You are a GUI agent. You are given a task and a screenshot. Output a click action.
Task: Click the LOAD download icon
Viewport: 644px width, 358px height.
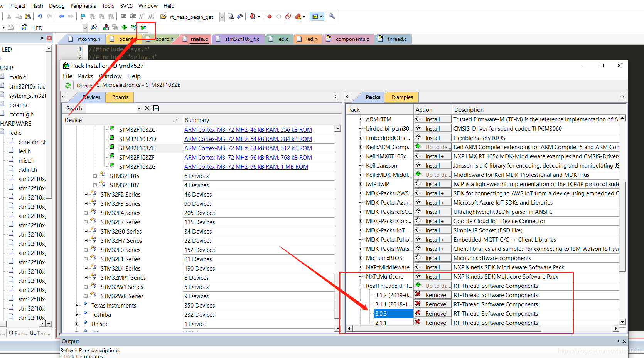pyautogui.click(x=24, y=27)
